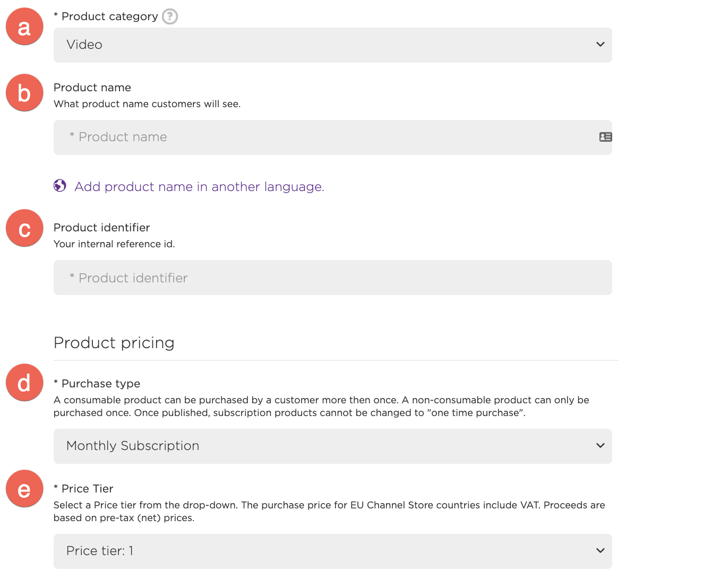Click the red circle marker labeled a

click(x=24, y=27)
